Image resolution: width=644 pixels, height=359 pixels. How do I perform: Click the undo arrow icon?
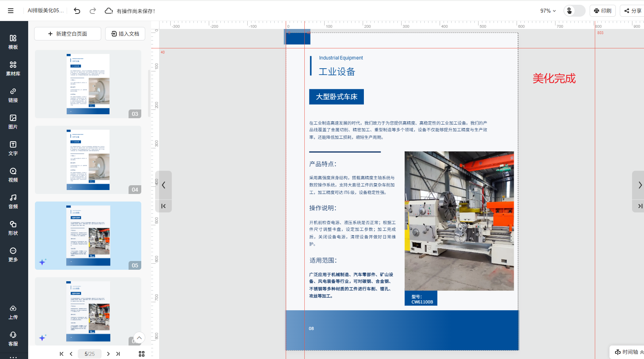(77, 11)
